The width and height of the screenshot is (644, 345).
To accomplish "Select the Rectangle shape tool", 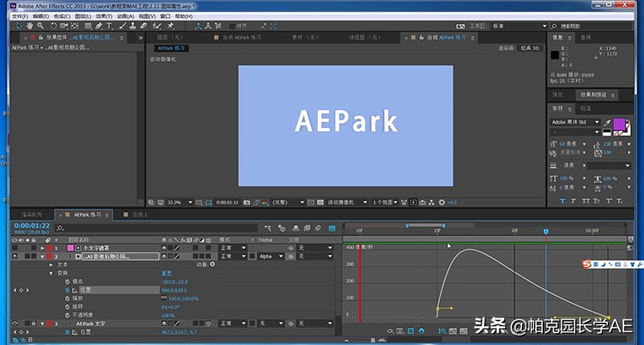I will click(x=88, y=26).
